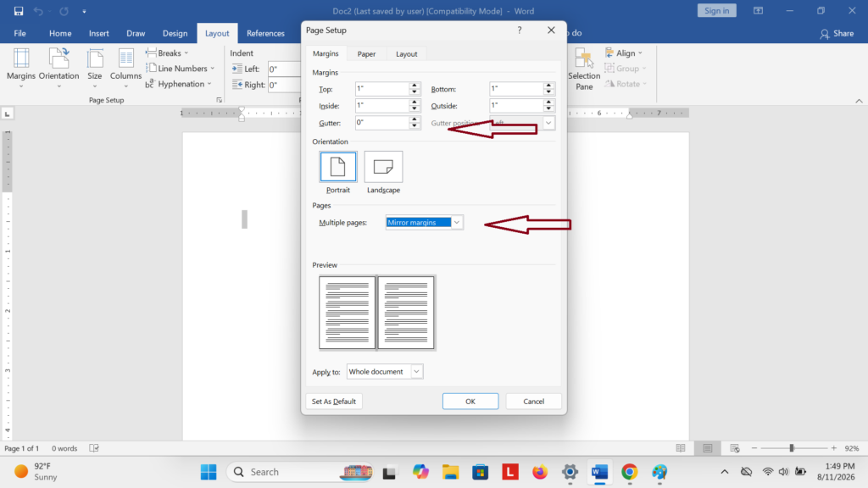Open Google Chrome from the taskbar
Viewport: 868px width, 488px height.
[630, 472]
